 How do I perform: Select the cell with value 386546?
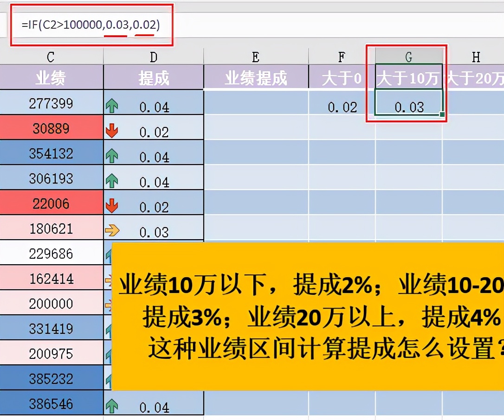(x=52, y=403)
